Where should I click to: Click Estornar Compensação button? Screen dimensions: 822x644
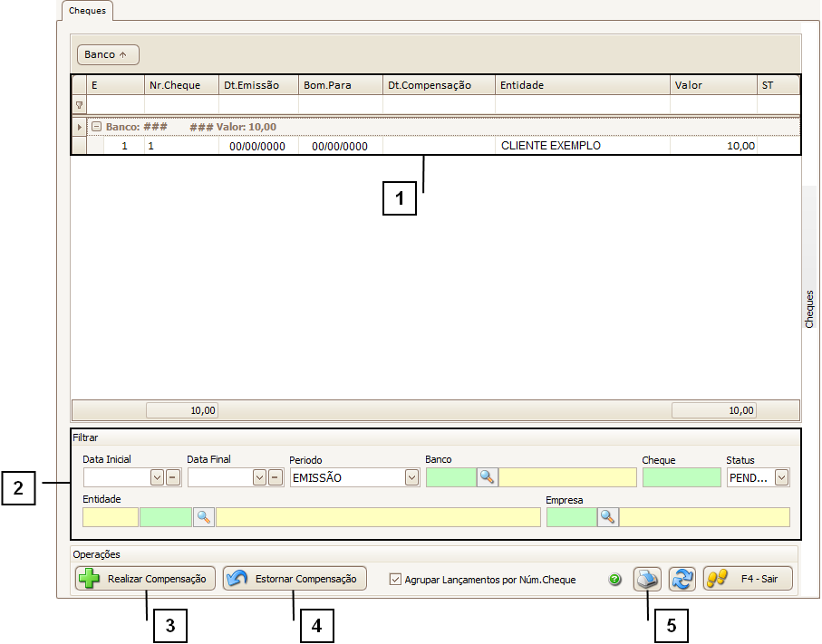pyautogui.click(x=295, y=579)
